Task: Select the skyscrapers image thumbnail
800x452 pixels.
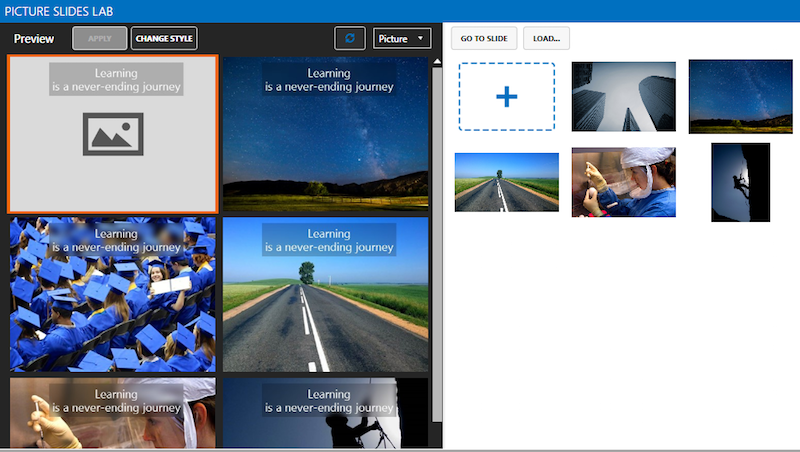Action: 623,96
